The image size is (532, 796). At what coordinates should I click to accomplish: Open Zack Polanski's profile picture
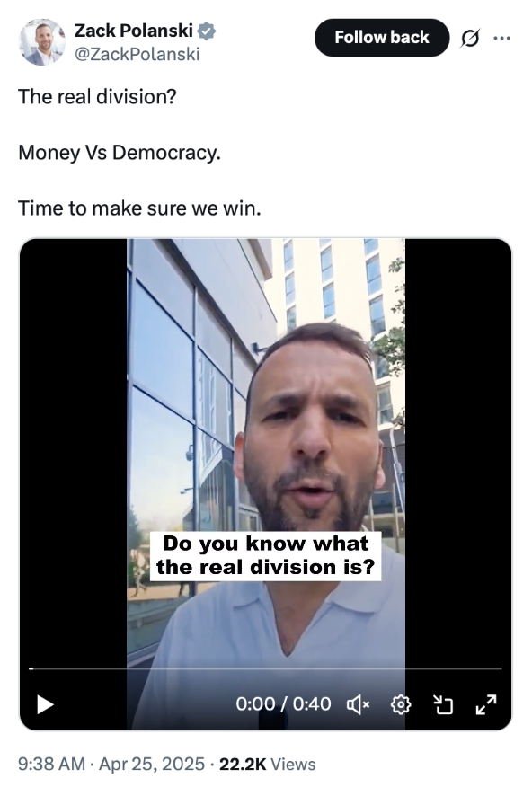(42, 41)
